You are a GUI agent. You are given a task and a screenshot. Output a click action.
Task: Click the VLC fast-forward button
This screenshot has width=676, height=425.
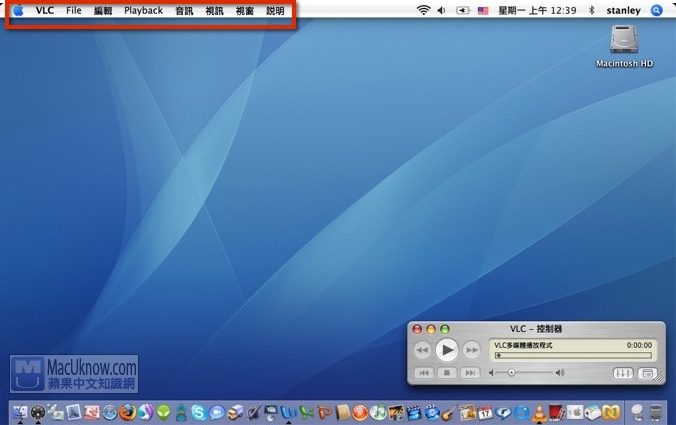[x=472, y=350]
